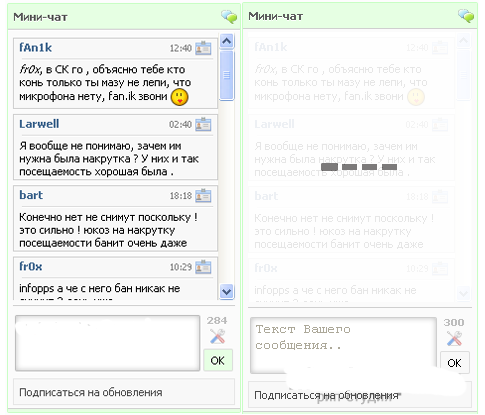This screenshot has width=485, height=415.
Task: Click the scroll down arrow in left chat
Action: [227, 292]
